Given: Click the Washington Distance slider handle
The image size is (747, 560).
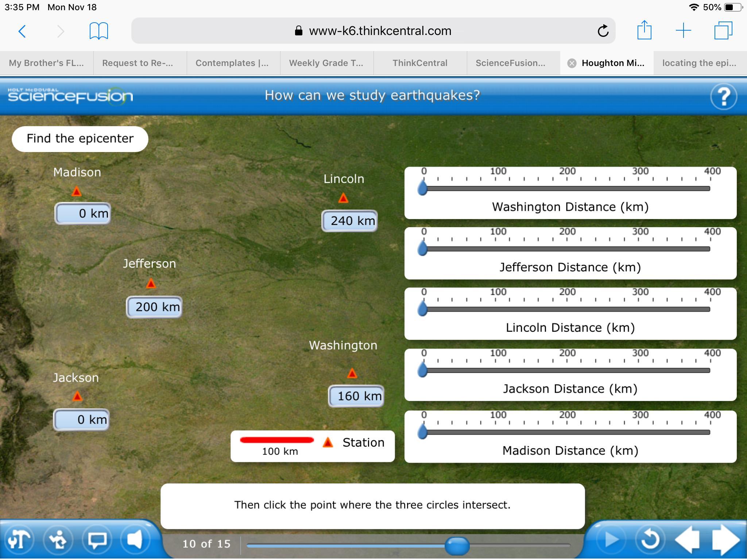Looking at the screenshot, I should [x=422, y=188].
